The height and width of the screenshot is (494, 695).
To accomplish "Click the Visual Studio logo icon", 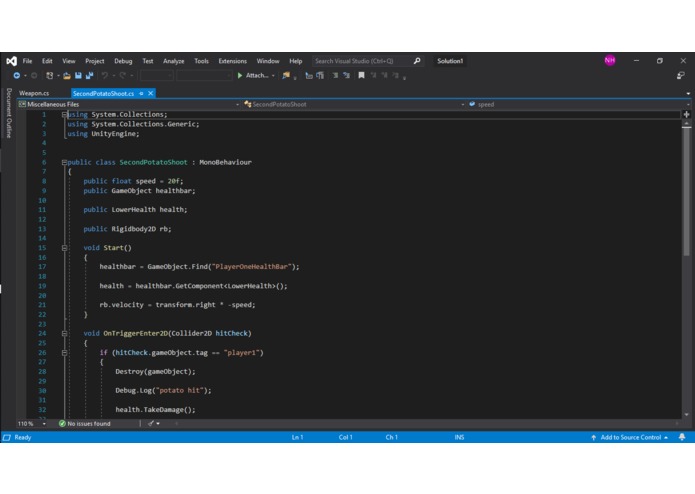I will tap(12, 61).
